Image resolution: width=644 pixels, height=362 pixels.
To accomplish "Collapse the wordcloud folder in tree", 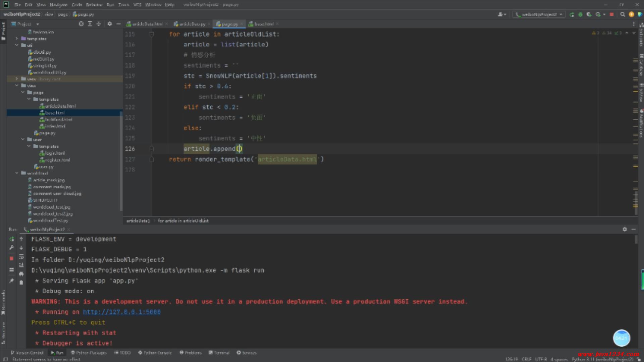I will pyautogui.click(x=17, y=173).
